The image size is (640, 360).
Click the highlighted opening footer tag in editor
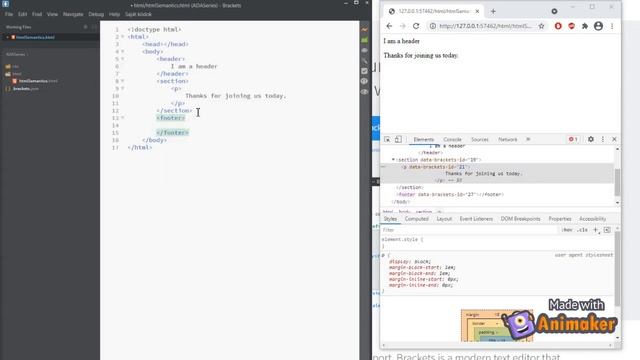(171, 118)
